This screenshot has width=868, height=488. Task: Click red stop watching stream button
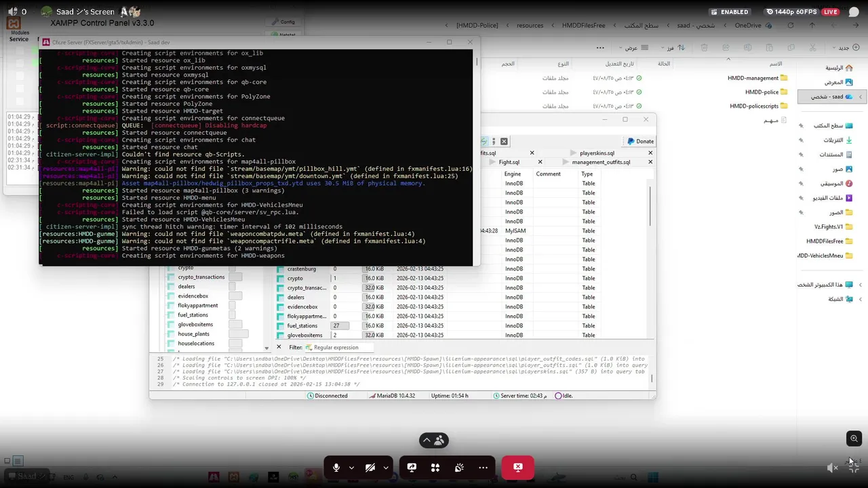[517, 467]
